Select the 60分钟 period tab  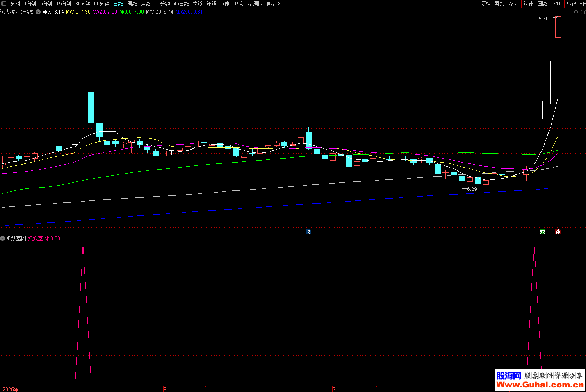coord(102,4)
